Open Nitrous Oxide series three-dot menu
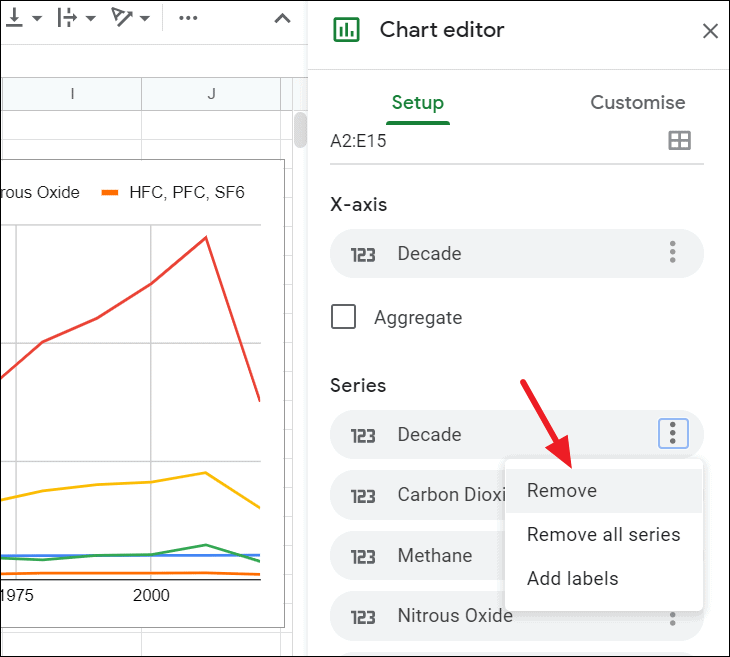The width and height of the screenshot is (730, 657). tap(672, 619)
